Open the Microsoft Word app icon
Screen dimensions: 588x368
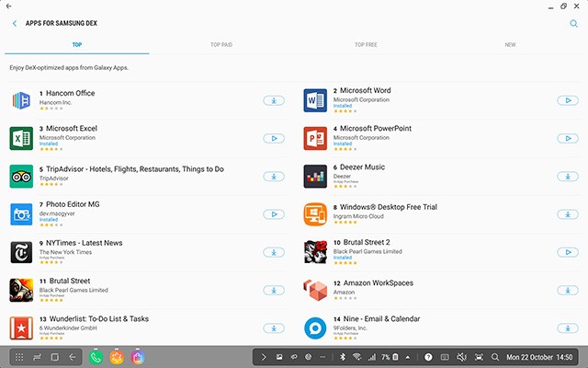click(x=315, y=100)
